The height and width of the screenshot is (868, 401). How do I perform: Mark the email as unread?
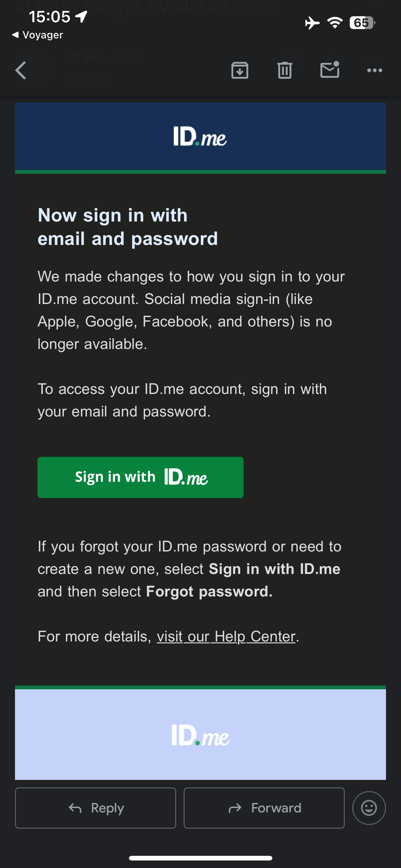pyautogui.click(x=329, y=69)
